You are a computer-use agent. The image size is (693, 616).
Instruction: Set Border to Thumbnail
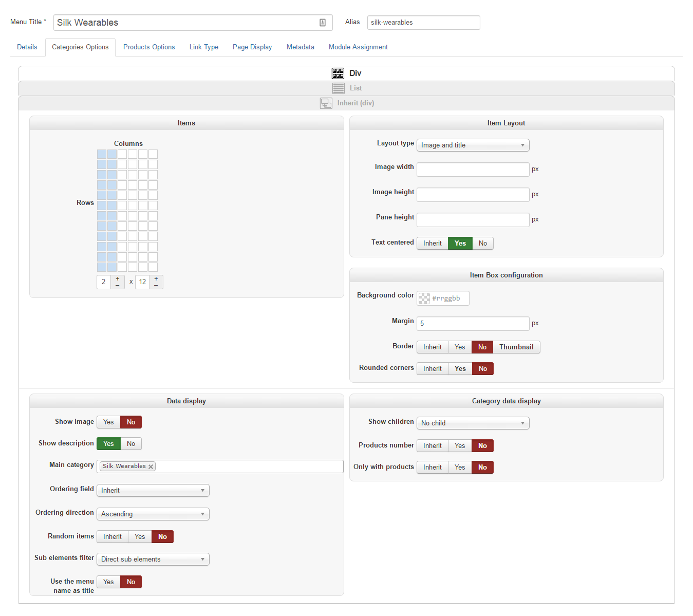[516, 347]
